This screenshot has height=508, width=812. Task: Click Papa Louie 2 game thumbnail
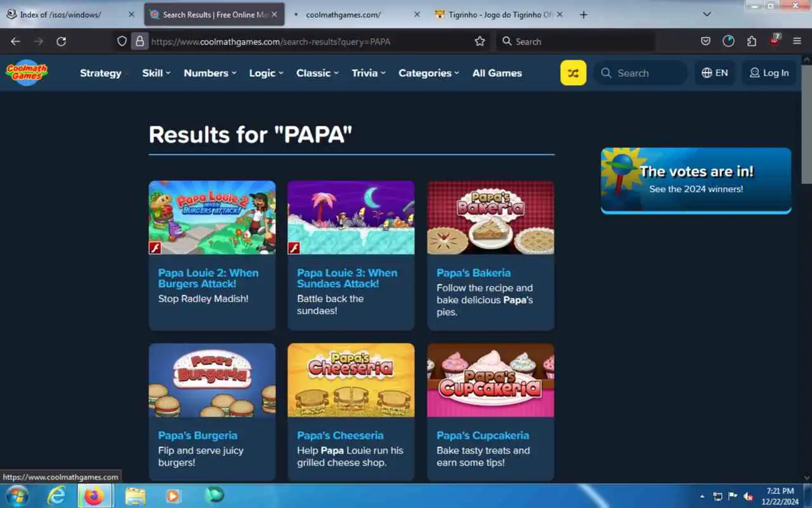(x=212, y=218)
